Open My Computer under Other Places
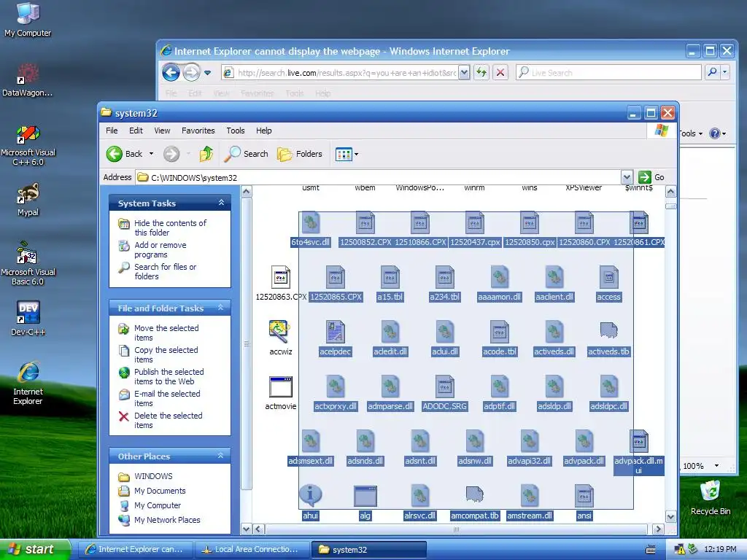 158,505
